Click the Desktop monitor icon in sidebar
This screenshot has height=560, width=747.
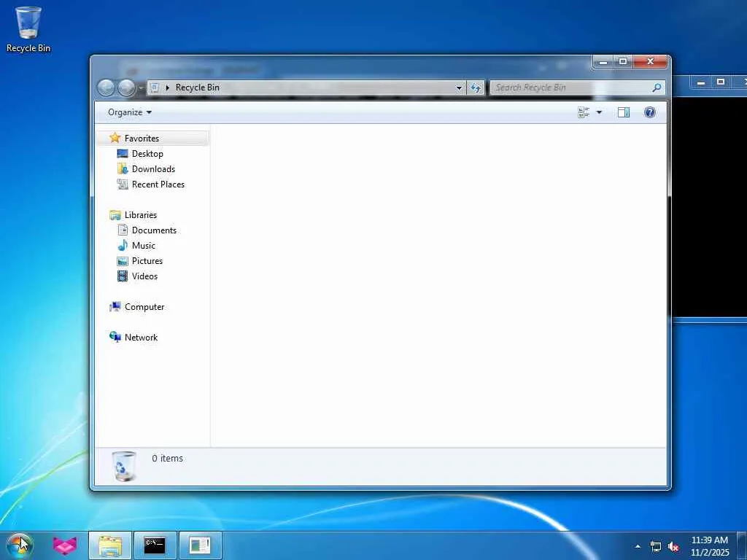(123, 153)
